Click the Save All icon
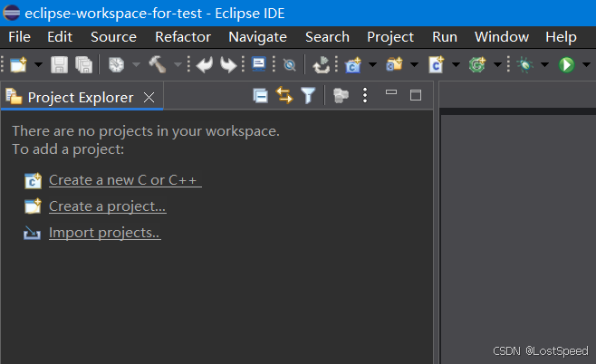596x364 pixels. click(x=83, y=65)
